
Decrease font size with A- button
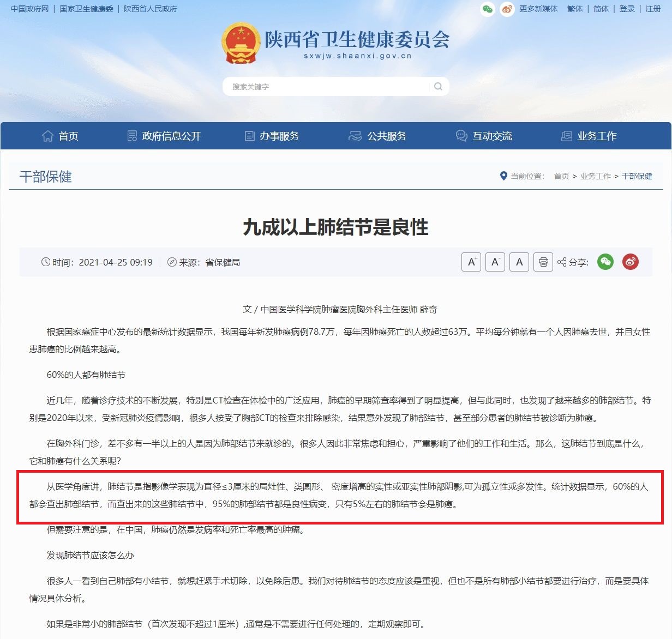495,262
